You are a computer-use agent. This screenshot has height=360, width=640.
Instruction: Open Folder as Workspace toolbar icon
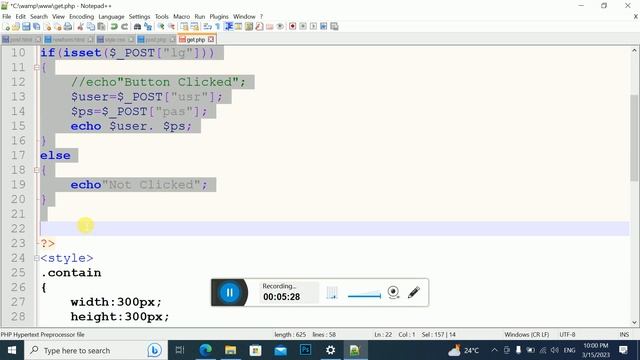270,27
